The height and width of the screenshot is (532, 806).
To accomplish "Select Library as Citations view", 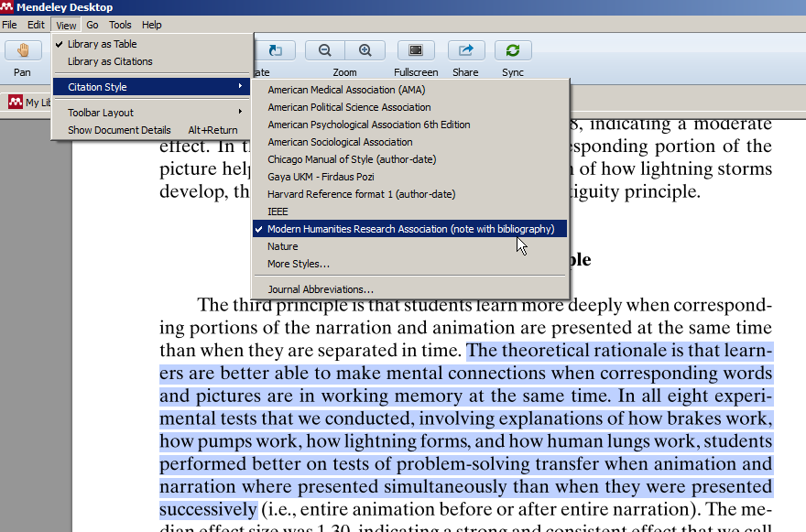I will point(152,61).
